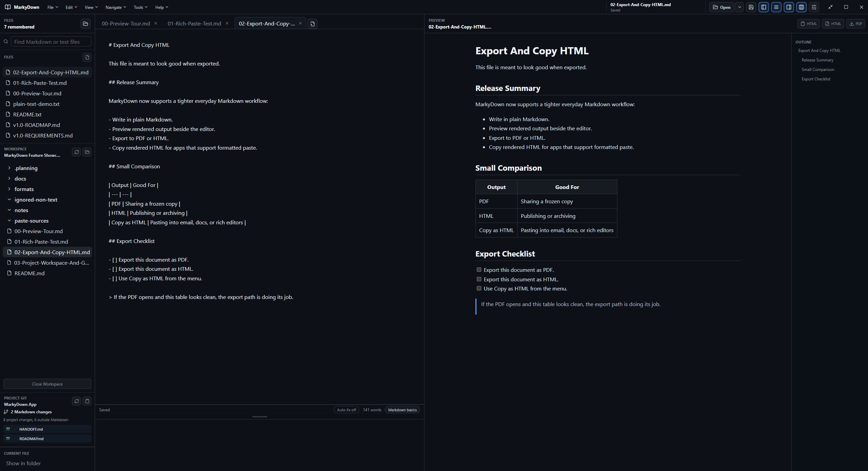
Task: Add a new tab with the new-file icon
Action: tap(312, 24)
